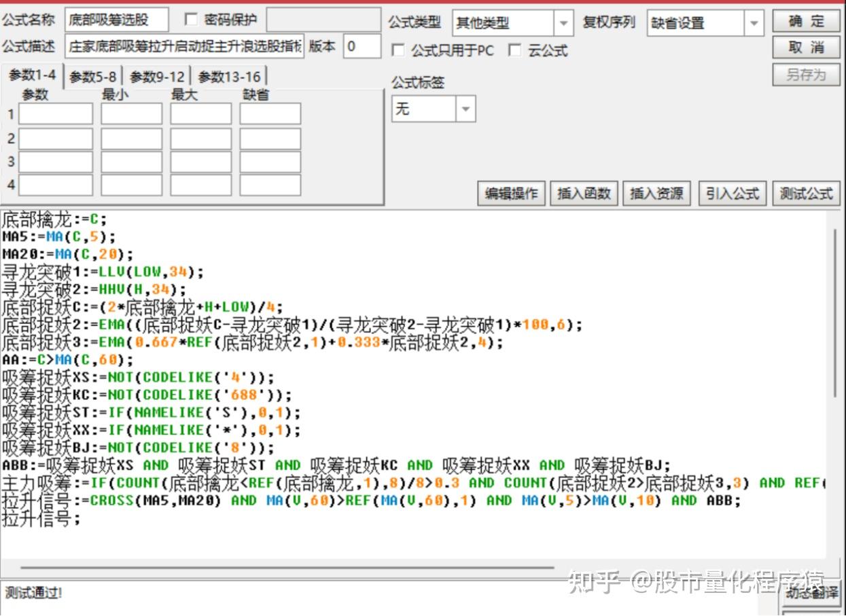Click the code line MA5:=MA(C,5);
The height and width of the screenshot is (616, 846).
click(59, 237)
